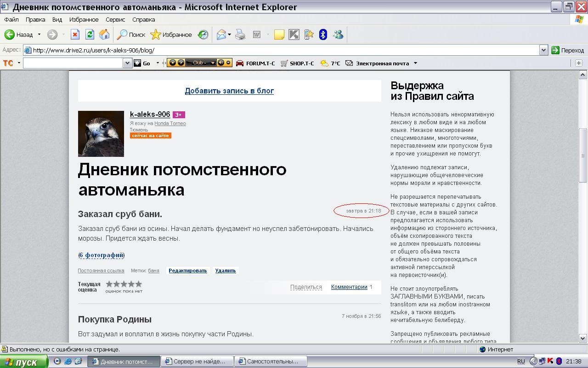Click the Mail envelope toolbar icon

pos(221,34)
